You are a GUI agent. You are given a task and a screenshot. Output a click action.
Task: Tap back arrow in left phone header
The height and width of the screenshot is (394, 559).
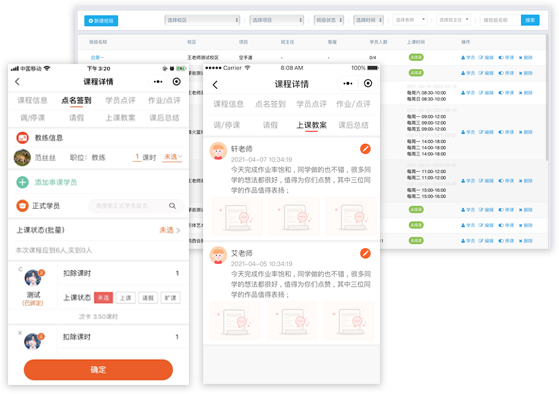pos(17,82)
